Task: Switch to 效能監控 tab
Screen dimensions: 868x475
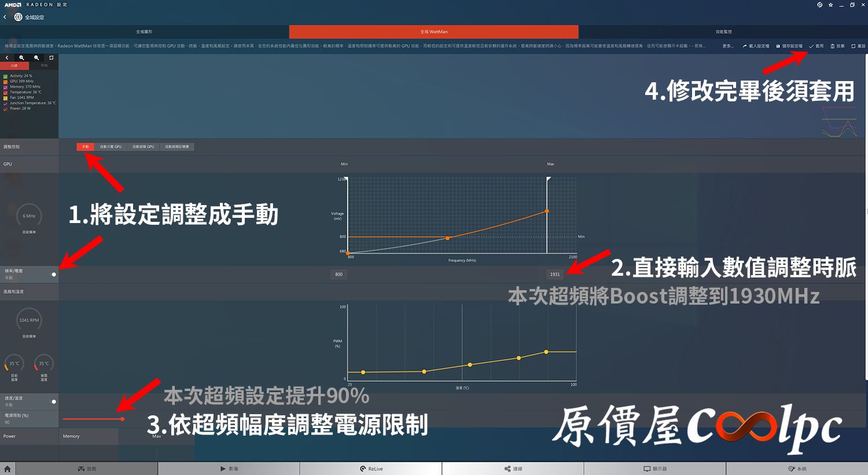Action: pyautogui.click(x=723, y=32)
